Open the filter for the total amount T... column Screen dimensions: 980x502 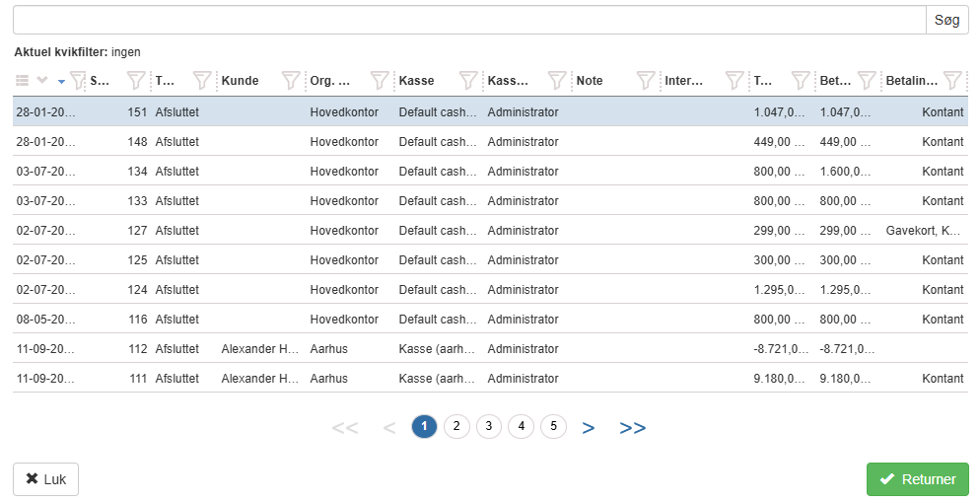(801, 80)
